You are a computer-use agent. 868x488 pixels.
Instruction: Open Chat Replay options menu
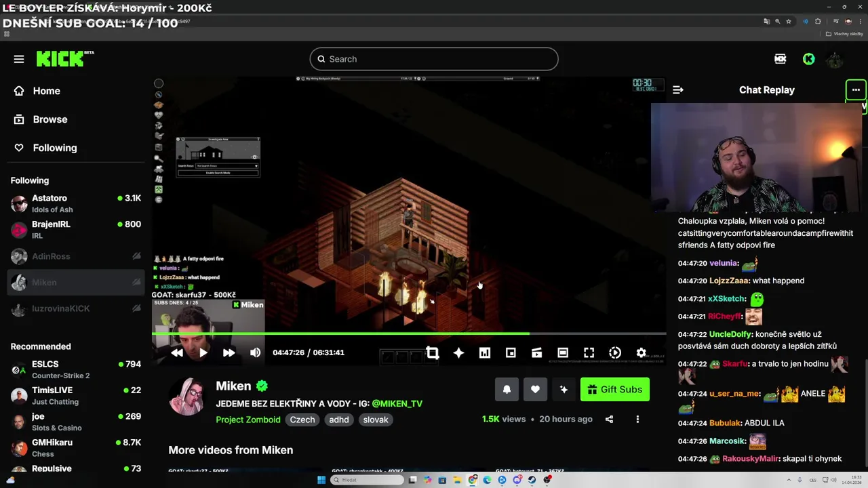pos(856,89)
